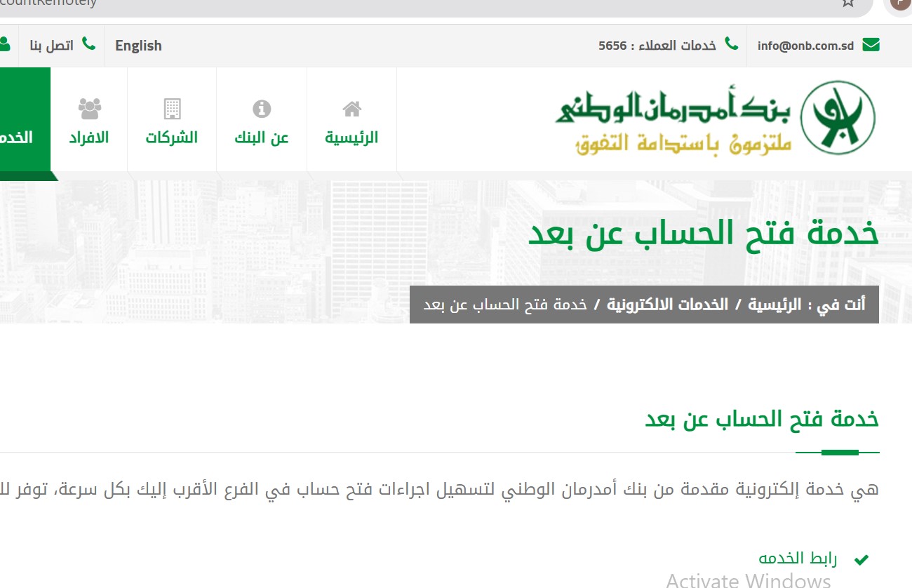Open the اتصل بنا contact link
This screenshot has width=912, height=588.
click(51, 46)
